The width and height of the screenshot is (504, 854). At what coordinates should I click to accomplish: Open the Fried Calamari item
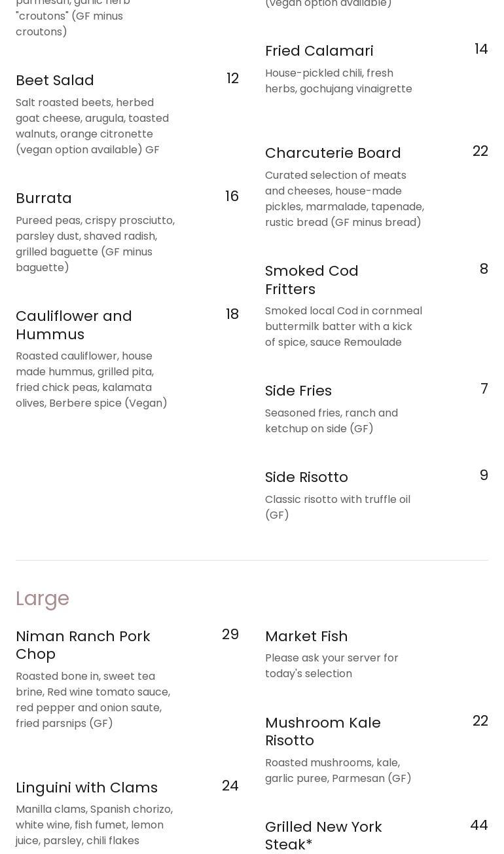click(x=319, y=50)
